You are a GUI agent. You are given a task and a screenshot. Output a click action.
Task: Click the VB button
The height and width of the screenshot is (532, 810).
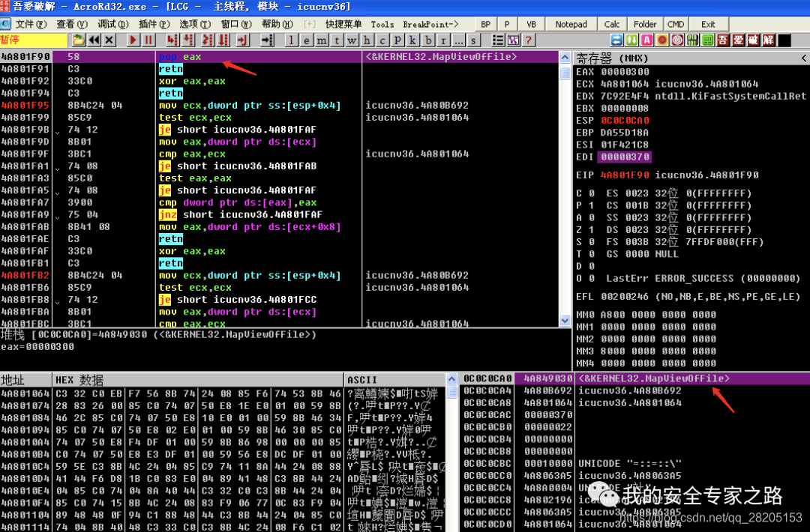click(531, 24)
